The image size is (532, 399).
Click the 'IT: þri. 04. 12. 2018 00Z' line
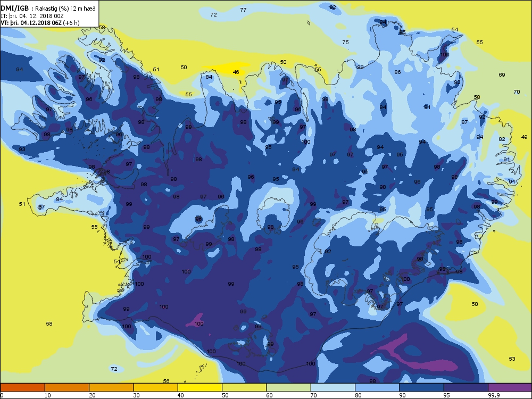point(32,16)
